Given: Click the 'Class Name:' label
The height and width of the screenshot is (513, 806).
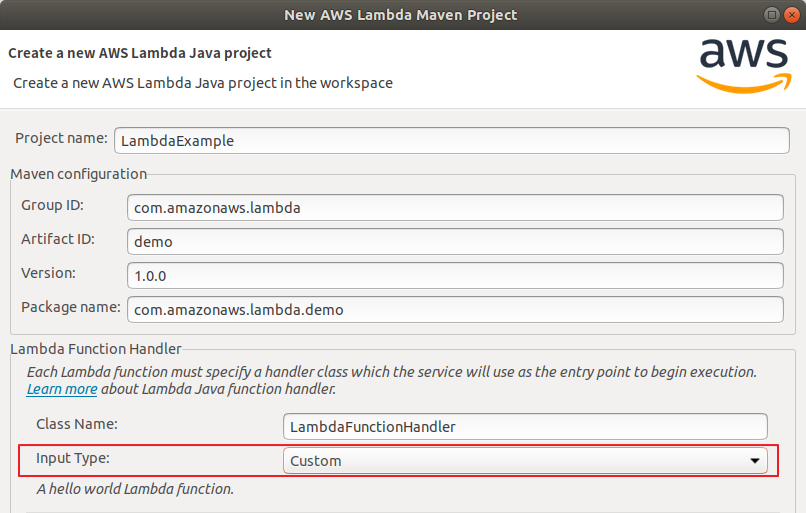Looking at the screenshot, I should point(77,424).
